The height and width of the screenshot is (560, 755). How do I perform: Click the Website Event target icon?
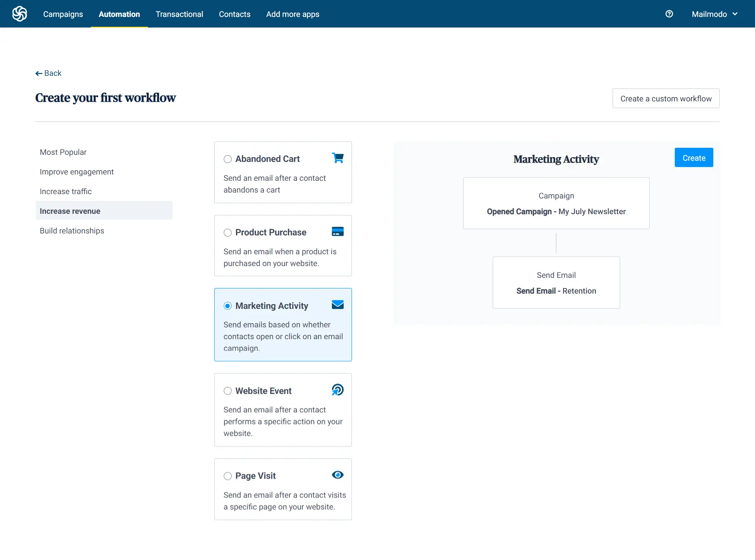338,390
